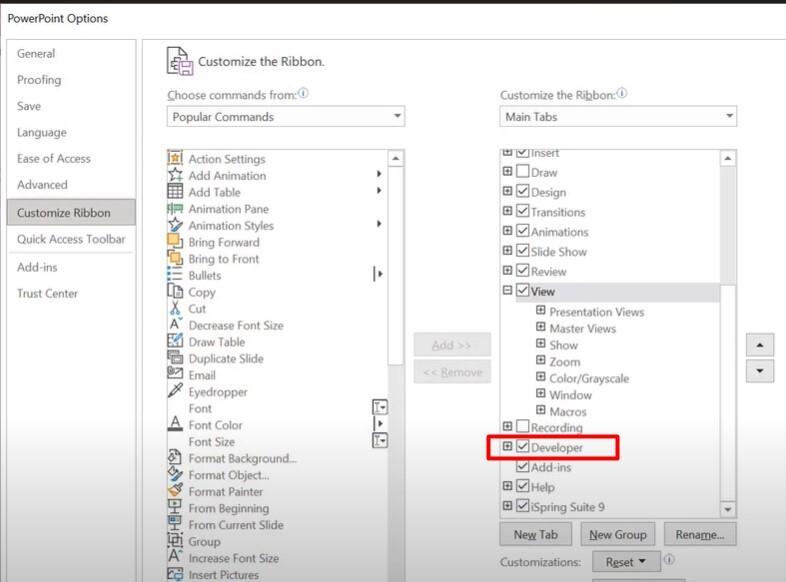Select the Cut scissors icon
The width and height of the screenshot is (786, 582).
175,307
